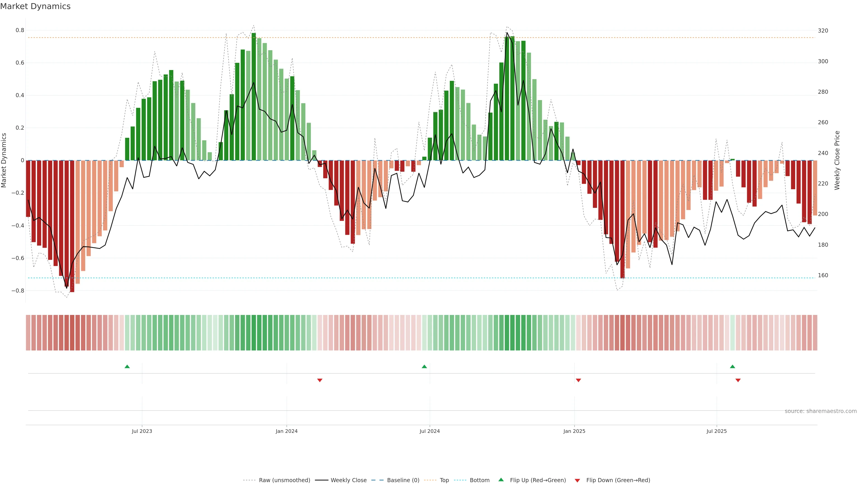Viewport: 868px width, 488px height.
Task: Click the Market Dynamics chart title
Action: point(35,6)
